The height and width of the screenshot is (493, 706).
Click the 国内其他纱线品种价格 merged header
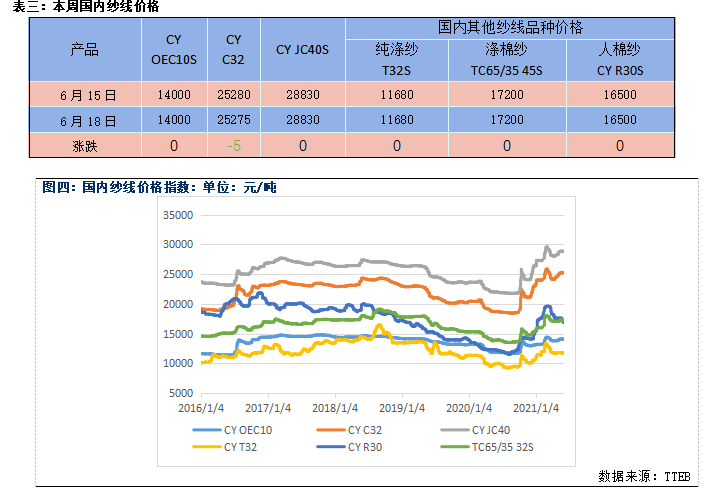pos(510,25)
